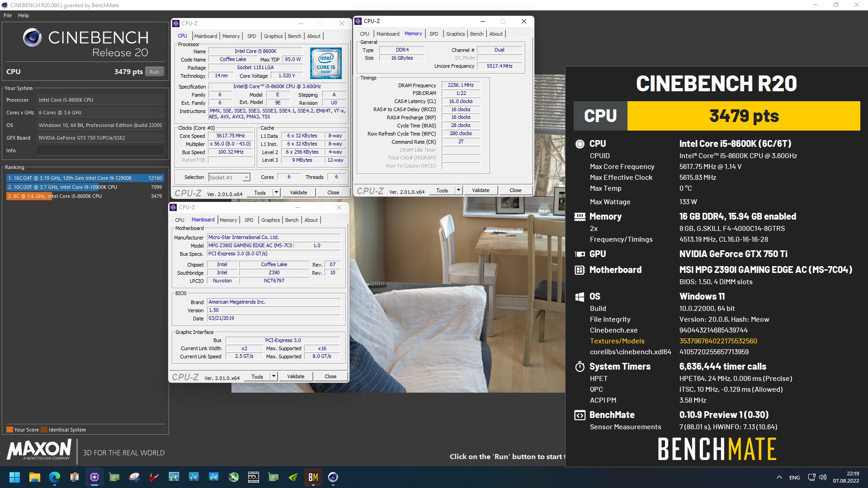
Task: Click DRAM Frequency value 2256.1 MHz
Action: [x=461, y=85]
